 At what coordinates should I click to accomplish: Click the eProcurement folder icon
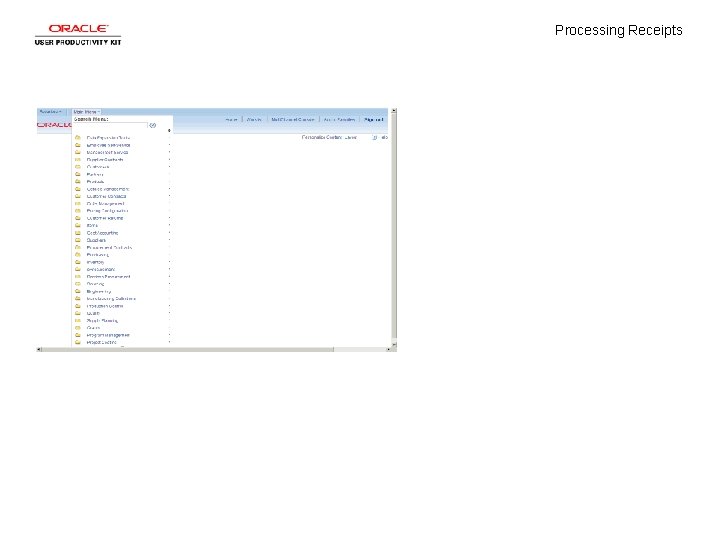(78, 269)
